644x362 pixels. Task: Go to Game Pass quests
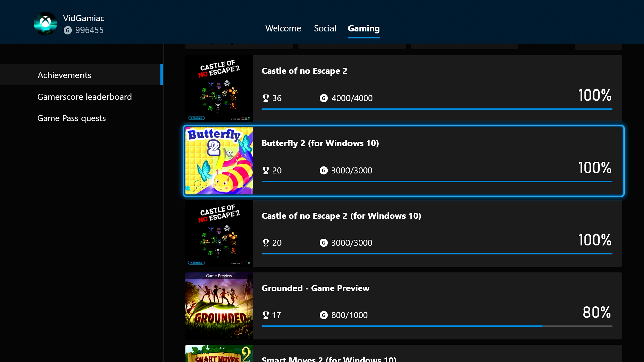click(x=71, y=118)
